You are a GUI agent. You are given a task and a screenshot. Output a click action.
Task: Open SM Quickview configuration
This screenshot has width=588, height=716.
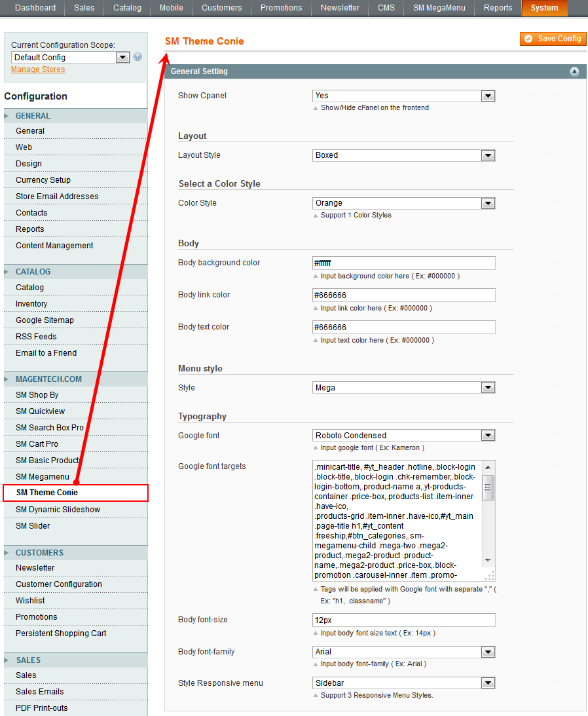pyautogui.click(x=75, y=411)
